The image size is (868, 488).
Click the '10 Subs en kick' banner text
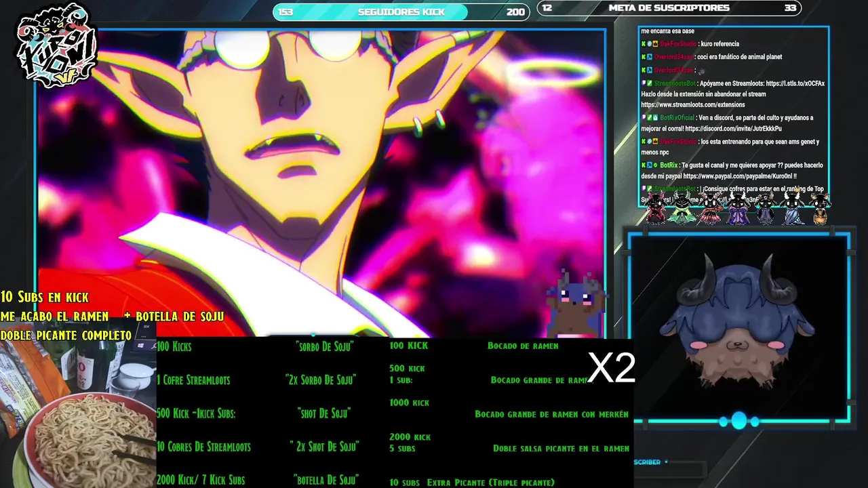click(x=44, y=297)
